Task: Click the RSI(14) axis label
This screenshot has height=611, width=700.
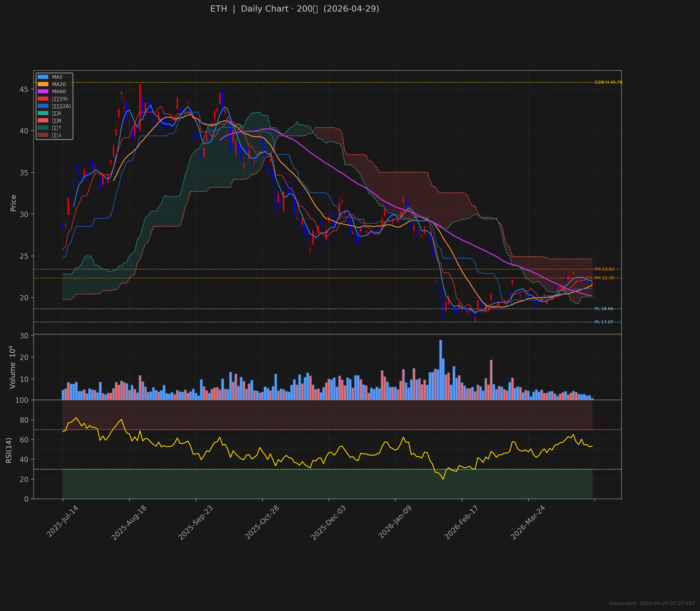Action: click(9, 450)
